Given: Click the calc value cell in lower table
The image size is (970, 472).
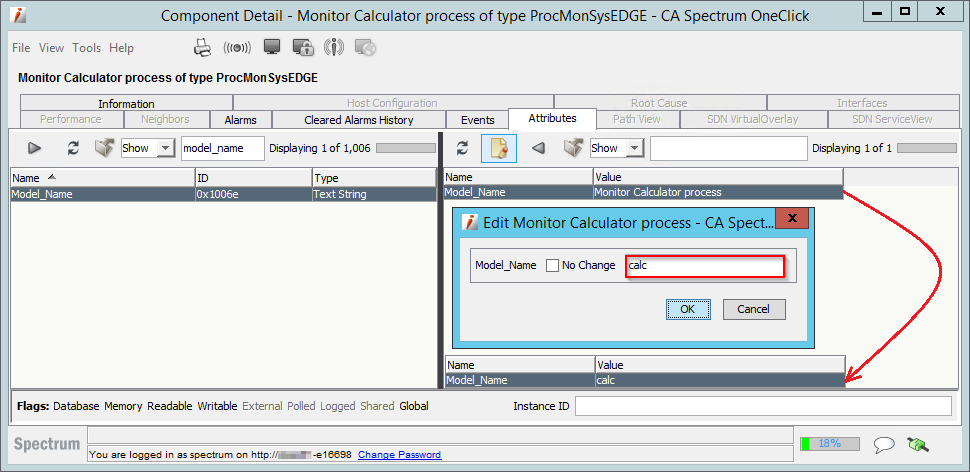Looking at the screenshot, I should [720, 380].
